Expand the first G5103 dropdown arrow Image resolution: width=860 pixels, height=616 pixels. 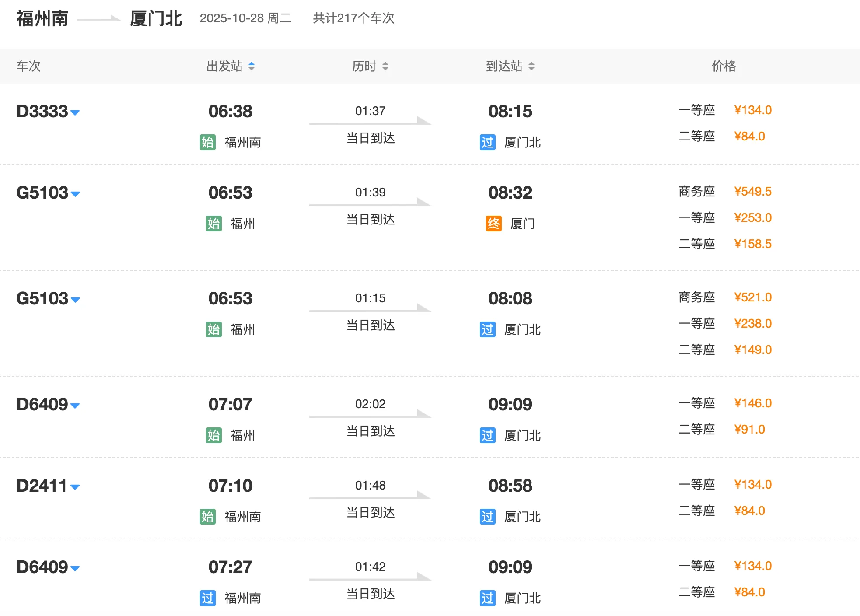[x=75, y=195]
